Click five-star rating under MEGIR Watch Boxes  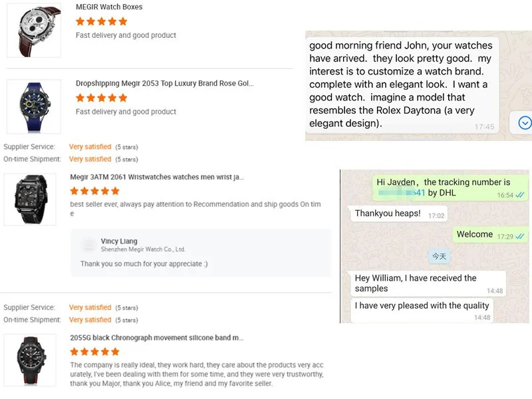click(x=102, y=22)
